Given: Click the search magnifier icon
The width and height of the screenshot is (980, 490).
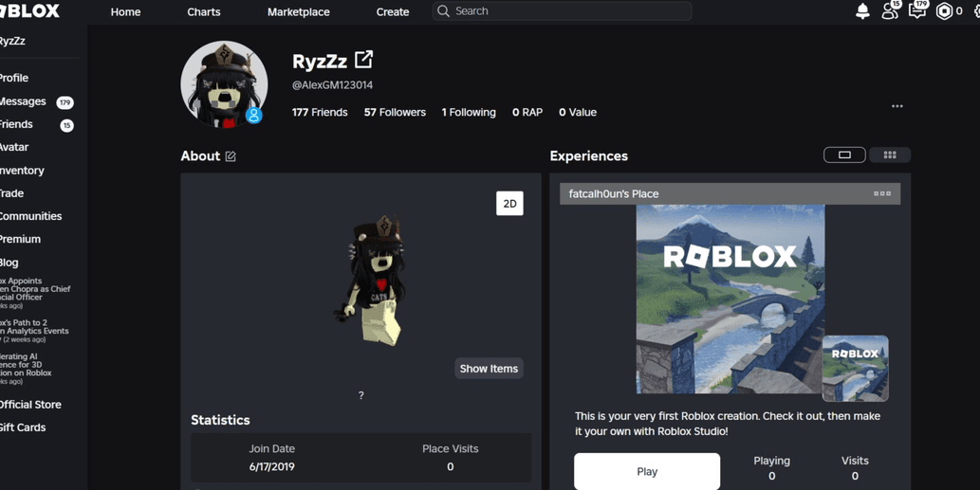Looking at the screenshot, I should click(443, 11).
